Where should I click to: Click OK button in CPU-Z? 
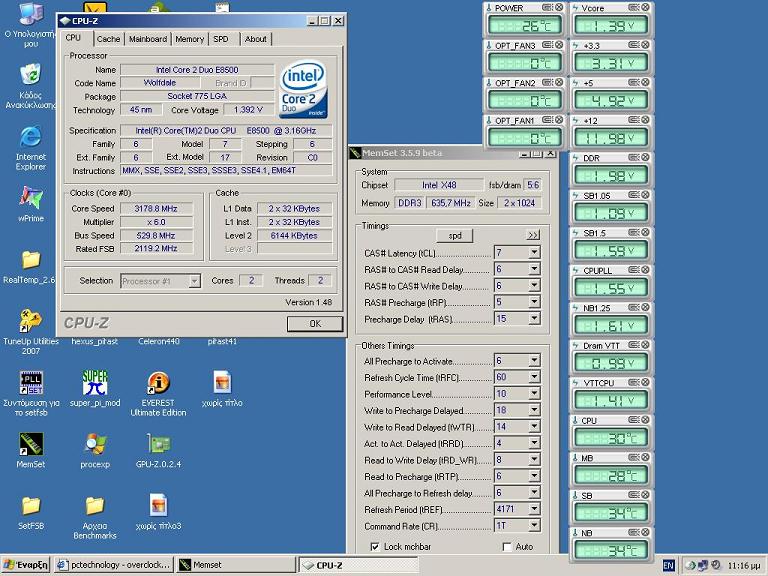coord(315,324)
